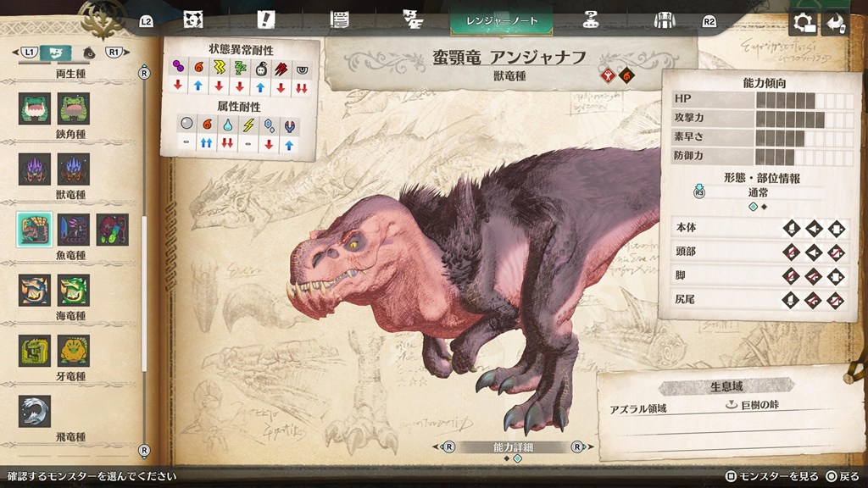The width and height of the screenshot is (868, 488).
Task: Click the モンスターを見る button prompt
Action: (765, 476)
